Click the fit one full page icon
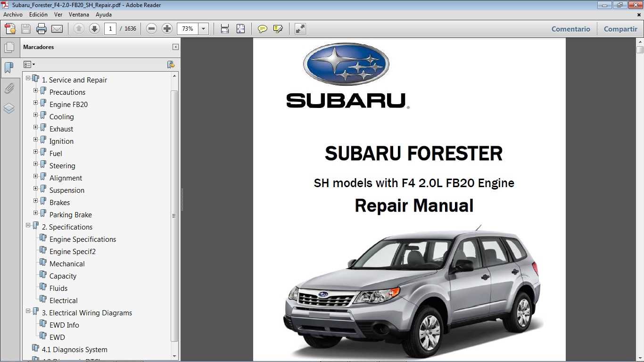644x362 pixels. [x=240, y=29]
